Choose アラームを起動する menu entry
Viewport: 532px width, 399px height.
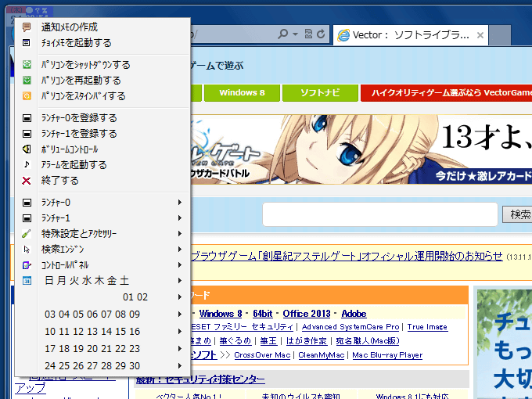coord(102,164)
